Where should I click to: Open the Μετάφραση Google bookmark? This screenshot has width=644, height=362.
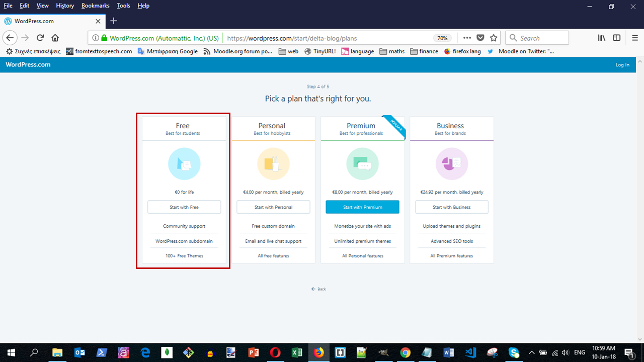click(168, 51)
